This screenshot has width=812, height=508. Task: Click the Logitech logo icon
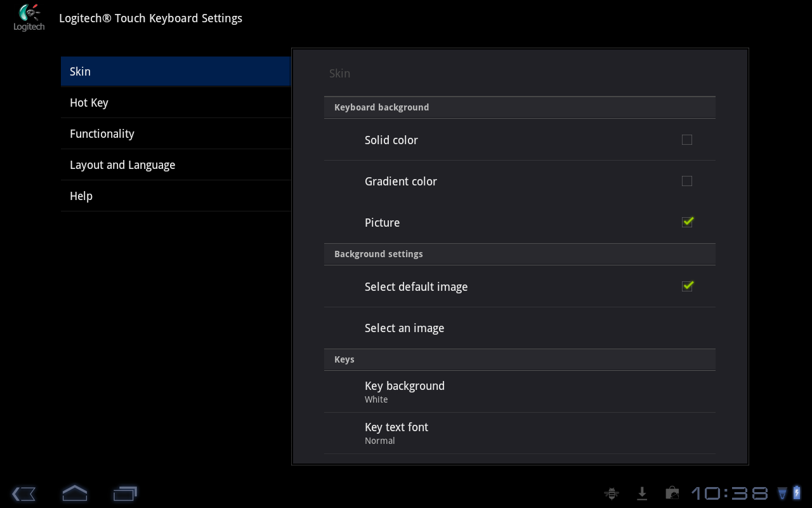(x=29, y=18)
